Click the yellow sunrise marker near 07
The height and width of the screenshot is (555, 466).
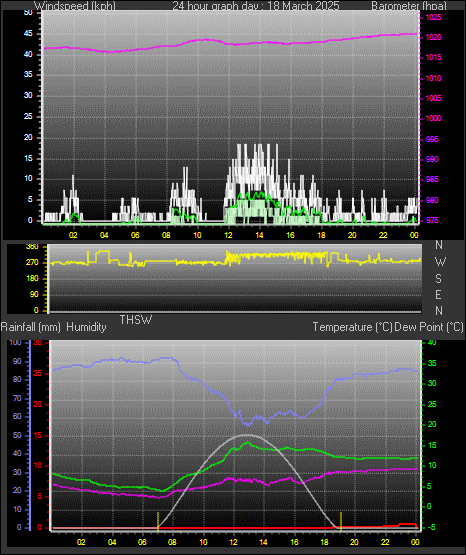pyautogui.click(x=158, y=521)
